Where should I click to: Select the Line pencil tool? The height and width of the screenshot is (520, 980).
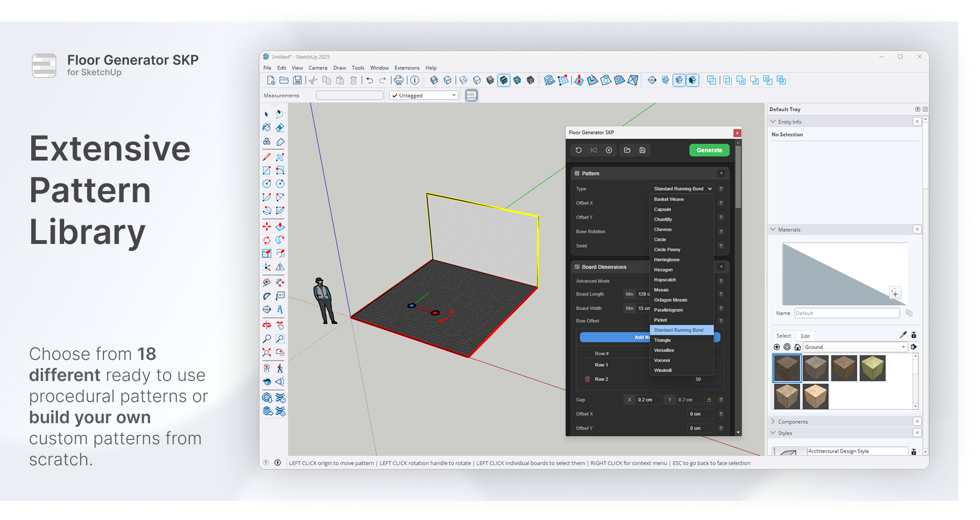point(266,157)
